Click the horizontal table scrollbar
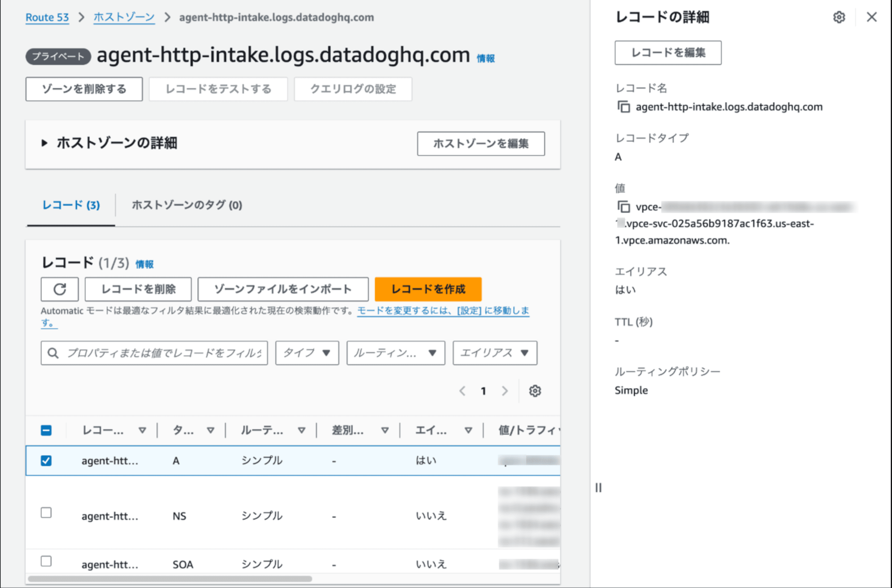The image size is (892, 588). click(170, 579)
